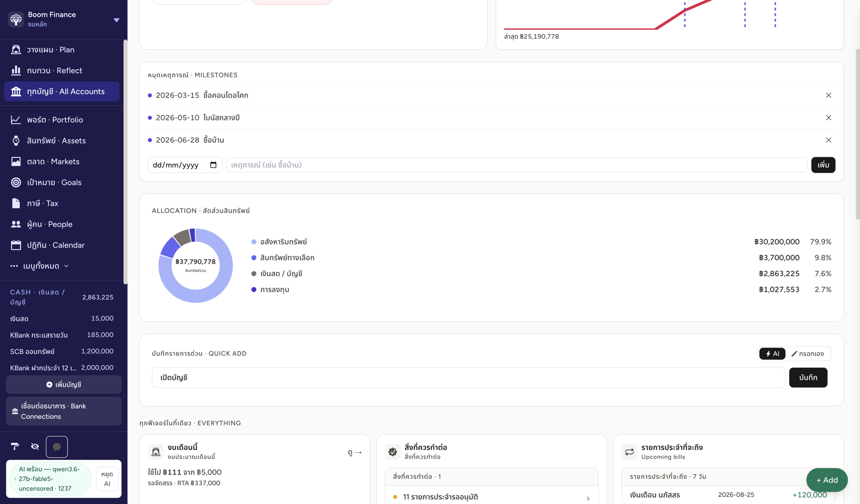Open ตลาด · Markets page
The width and height of the screenshot is (860, 504).
[x=62, y=162]
